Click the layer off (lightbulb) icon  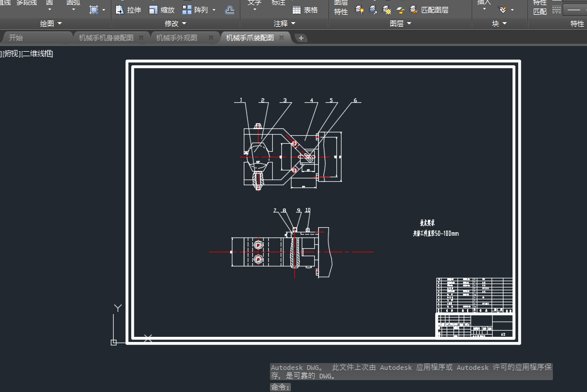(359, 10)
